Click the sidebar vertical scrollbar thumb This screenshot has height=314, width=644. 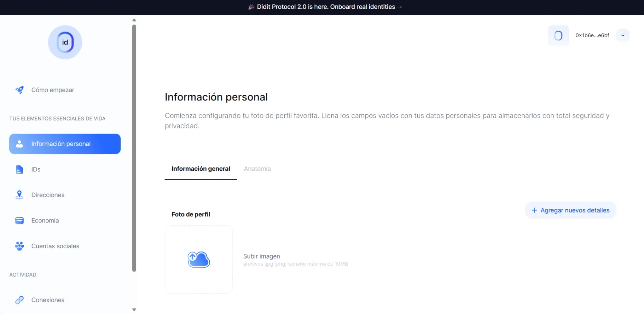134,148
